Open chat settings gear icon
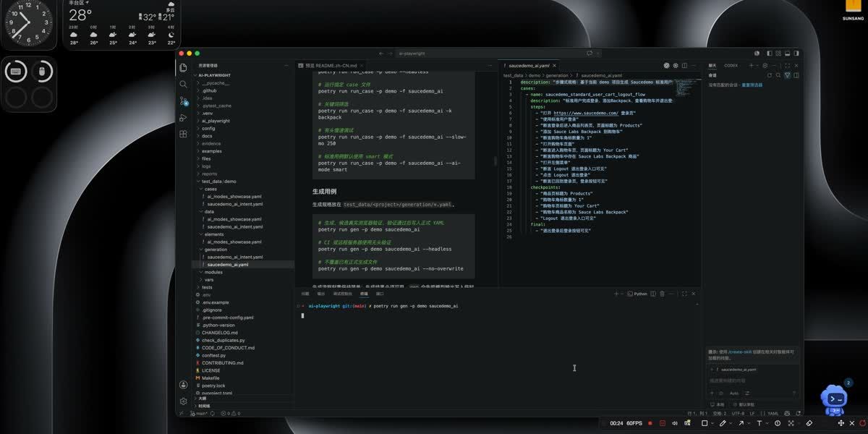868x434 pixels. click(765, 65)
